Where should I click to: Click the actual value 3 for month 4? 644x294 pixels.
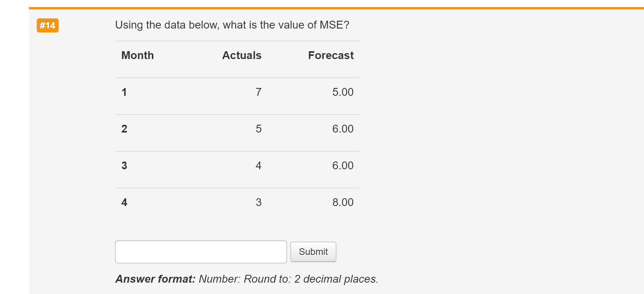(x=258, y=202)
